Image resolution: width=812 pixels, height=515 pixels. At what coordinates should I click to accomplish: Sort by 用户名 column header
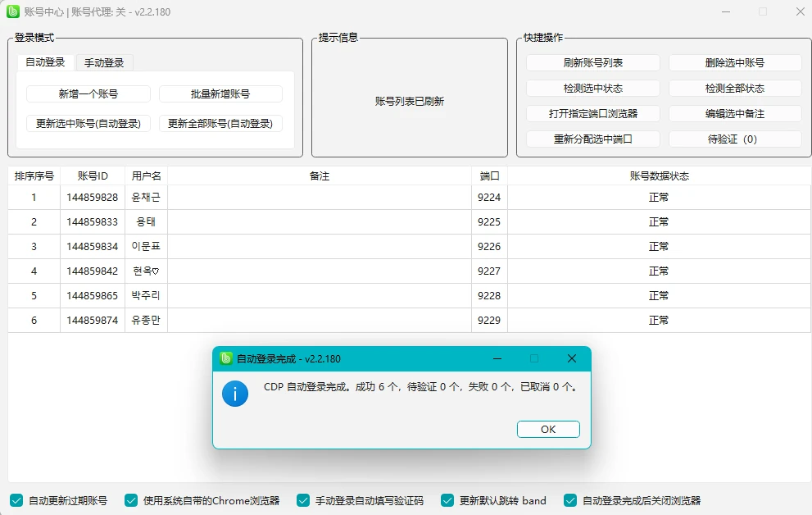(x=146, y=176)
